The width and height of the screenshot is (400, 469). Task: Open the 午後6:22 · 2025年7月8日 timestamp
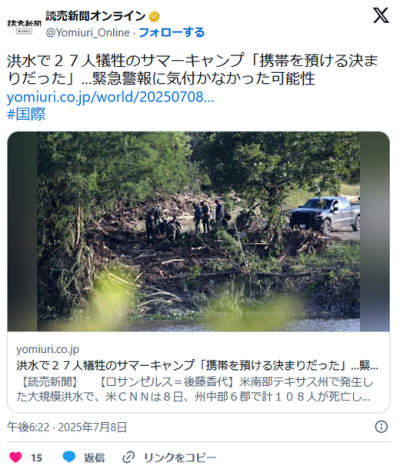tap(67, 427)
